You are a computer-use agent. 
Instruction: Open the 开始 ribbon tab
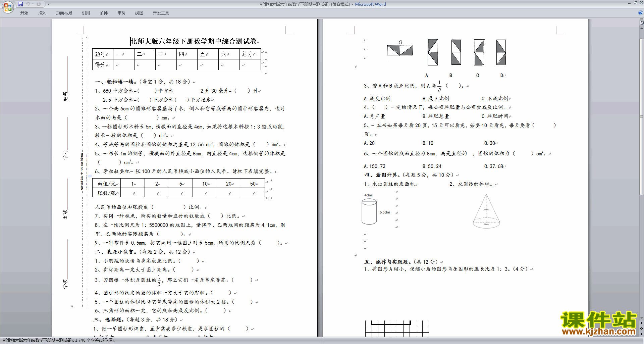24,13
